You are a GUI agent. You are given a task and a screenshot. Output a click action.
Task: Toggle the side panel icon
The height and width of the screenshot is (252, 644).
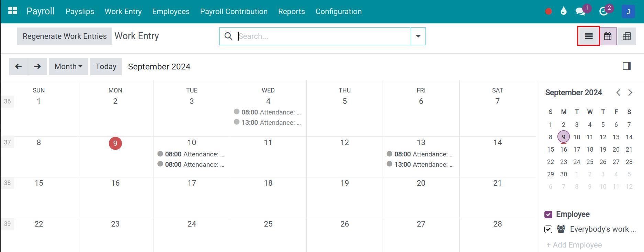point(627,66)
